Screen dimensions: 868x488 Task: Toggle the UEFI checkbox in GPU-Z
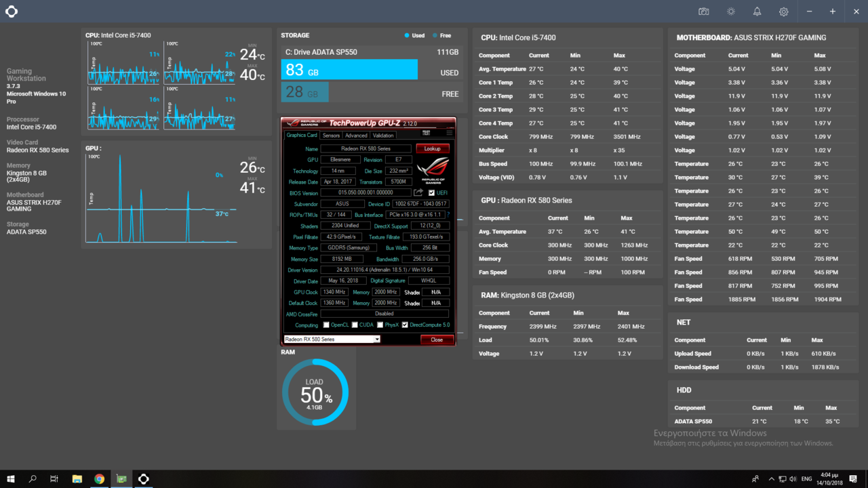pyautogui.click(x=431, y=192)
